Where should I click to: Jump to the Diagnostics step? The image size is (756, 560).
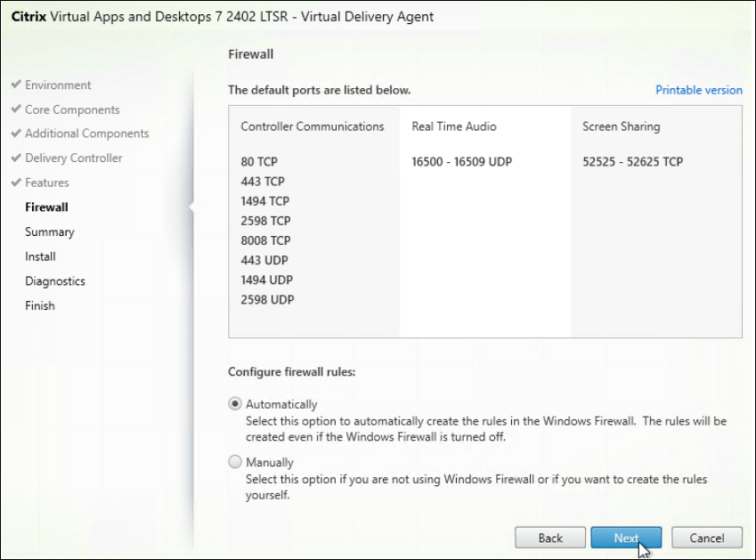(55, 281)
